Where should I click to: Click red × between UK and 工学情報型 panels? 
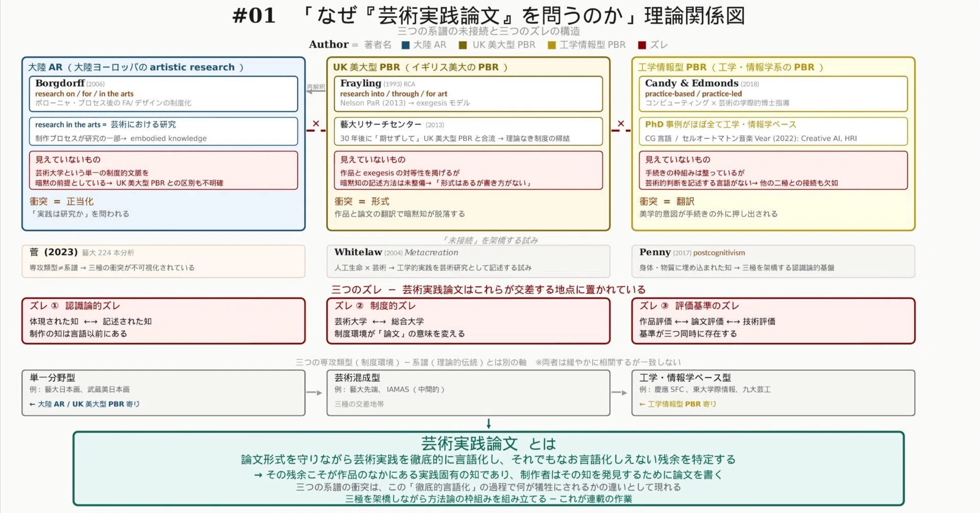[x=621, y=124]
